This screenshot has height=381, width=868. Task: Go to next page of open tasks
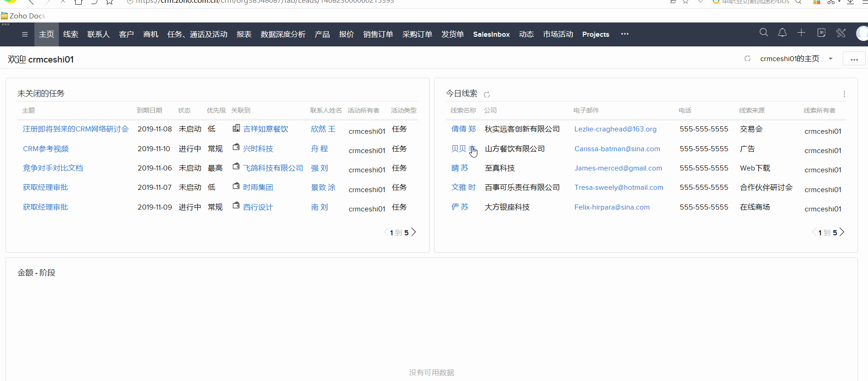tap(414, 233)
